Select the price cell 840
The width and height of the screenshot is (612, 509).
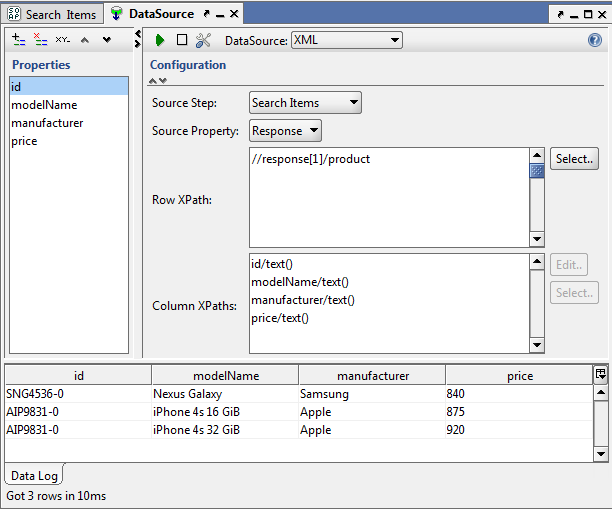519,394
